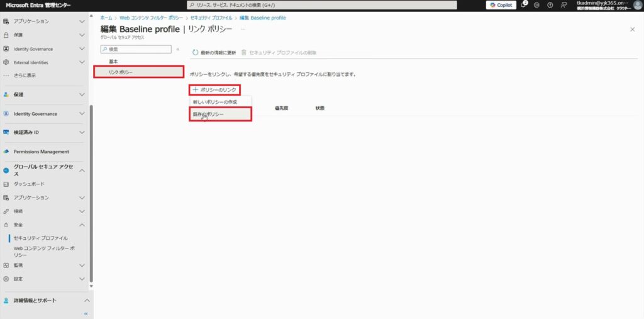Click the ホーム breadcrumb link
Screen dimensions: 644x319
tap(106, 18)
